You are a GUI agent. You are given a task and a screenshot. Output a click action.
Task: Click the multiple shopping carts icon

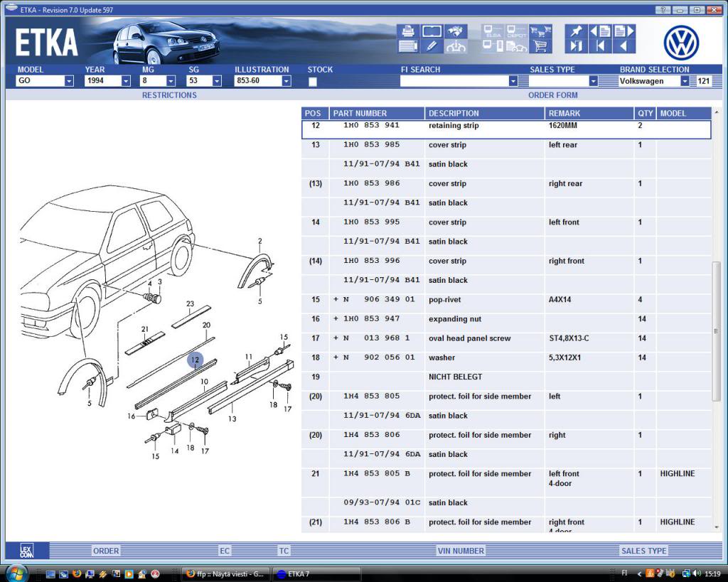(x=540, y=31)
